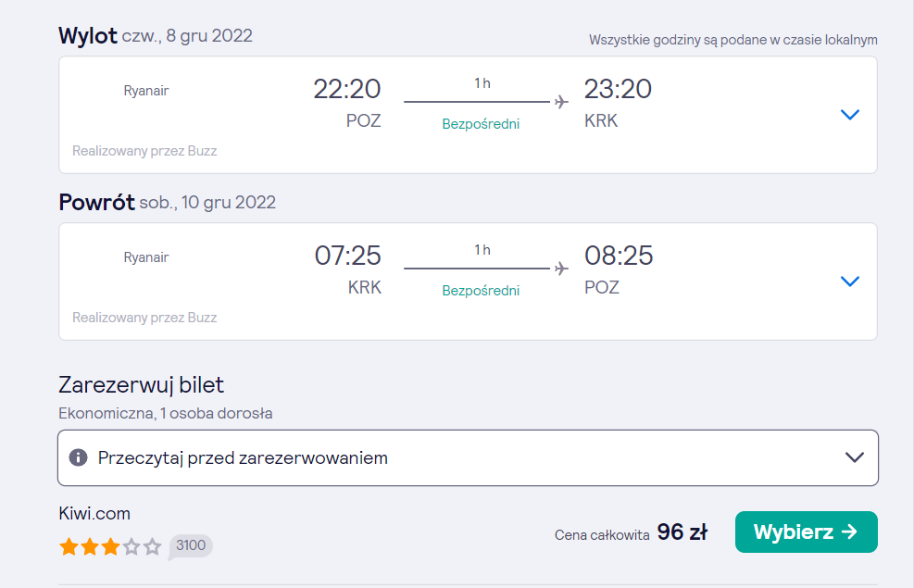
Task: Click the outbound flight airplane icon
Action: 561,102
